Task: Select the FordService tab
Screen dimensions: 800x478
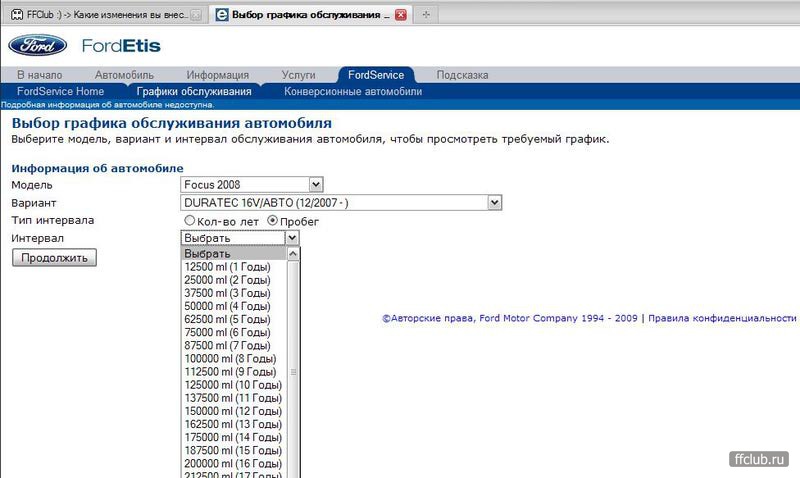Action: coord(376,75)
